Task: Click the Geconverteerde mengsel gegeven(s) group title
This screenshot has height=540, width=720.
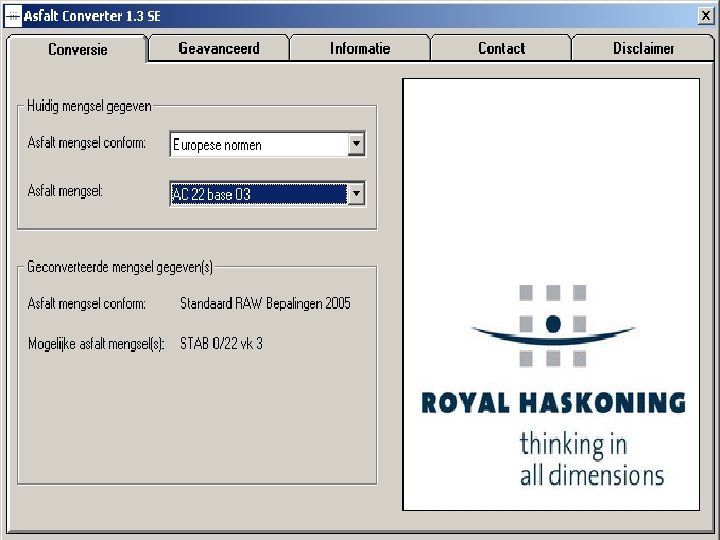Action: [x=120, y=267]
